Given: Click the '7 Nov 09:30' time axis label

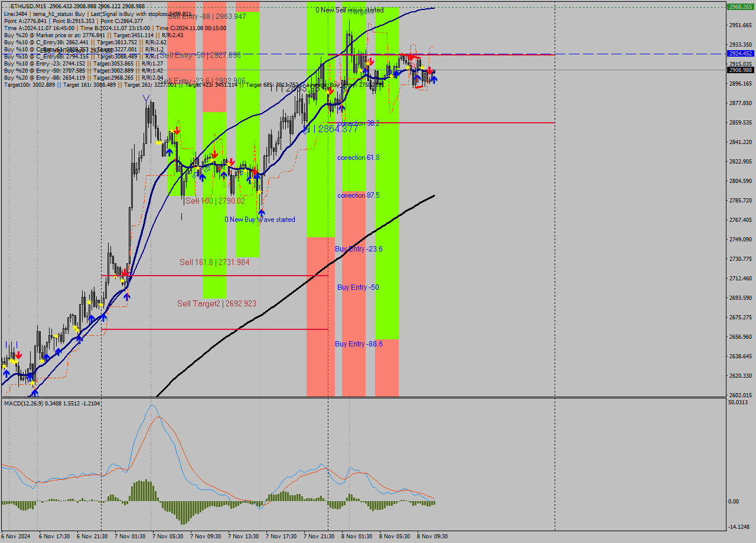Looking at the screenshot, I should (206, 537).
